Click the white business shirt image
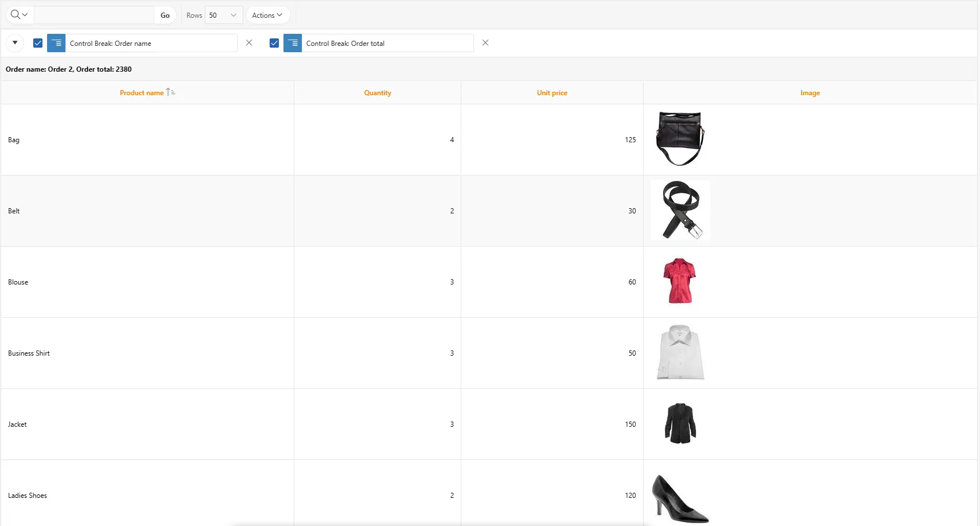The width and height of the screenshot is (980, 526). pos(680,352)
